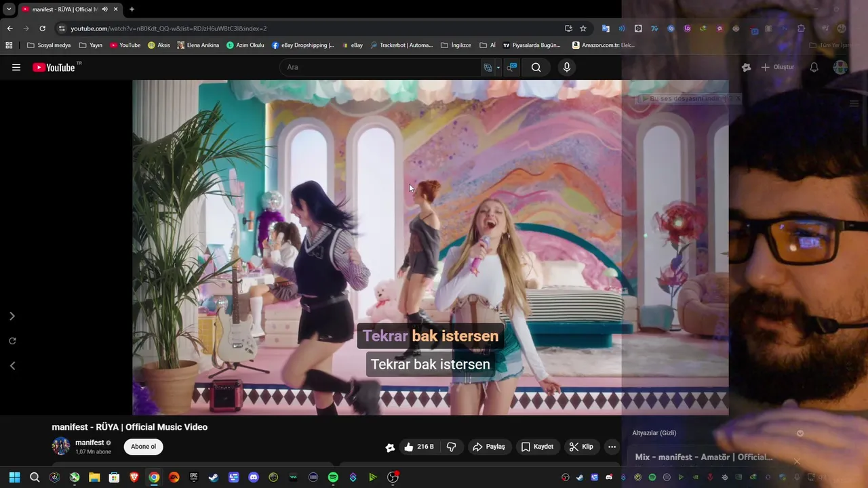The image size is (868, 488).
Task: Go back in browser history
Action: pos(9,28)
